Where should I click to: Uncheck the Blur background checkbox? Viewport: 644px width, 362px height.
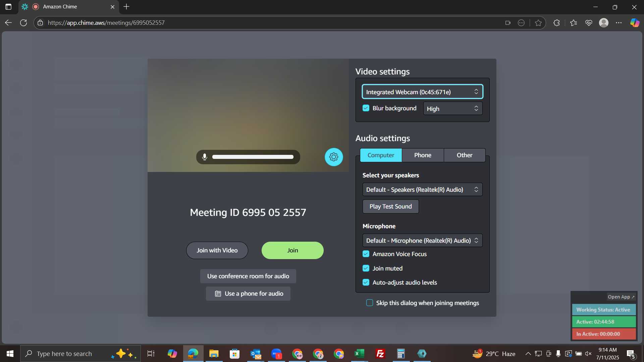366,108
